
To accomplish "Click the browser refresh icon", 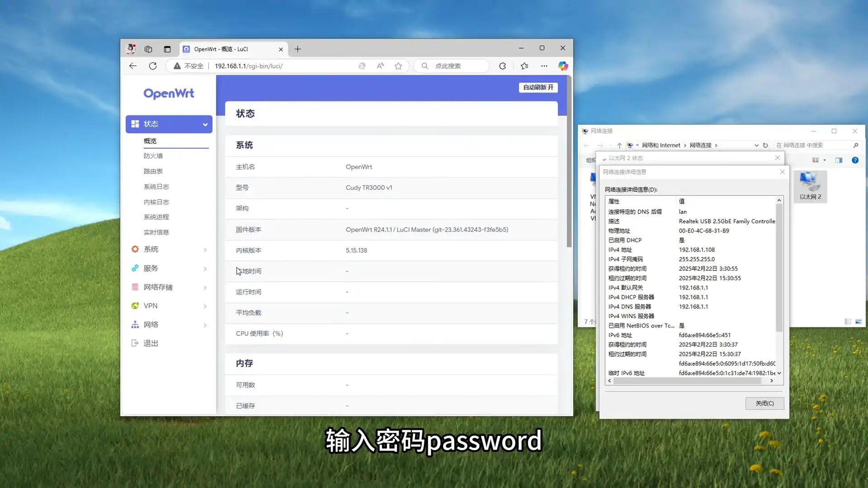I will tap(153, 66).
